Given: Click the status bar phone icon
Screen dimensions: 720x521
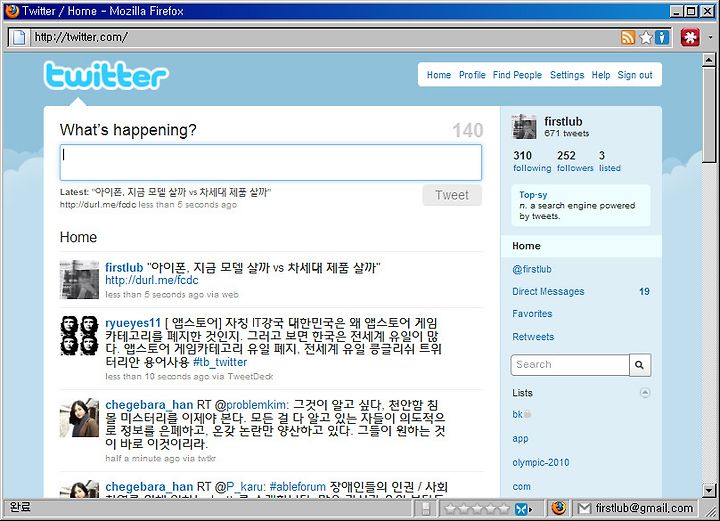Looking at the screenshot, I should tap(426, 509).
